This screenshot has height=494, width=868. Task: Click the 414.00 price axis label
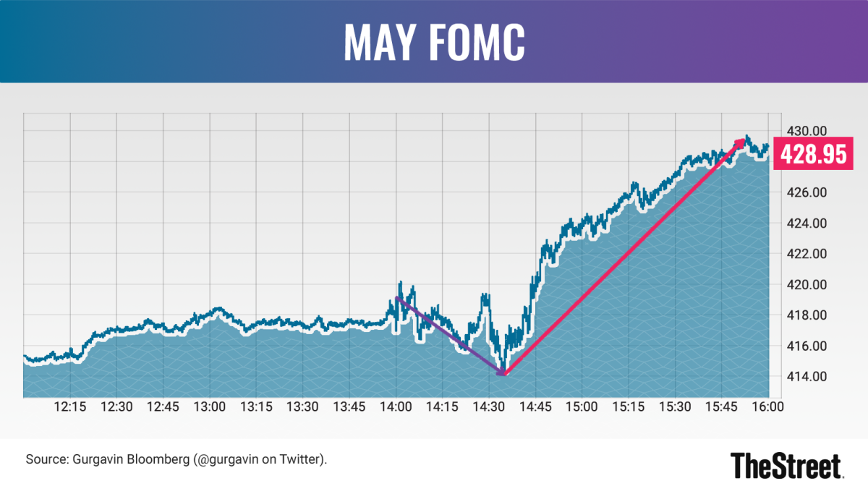tap(809, 376)
